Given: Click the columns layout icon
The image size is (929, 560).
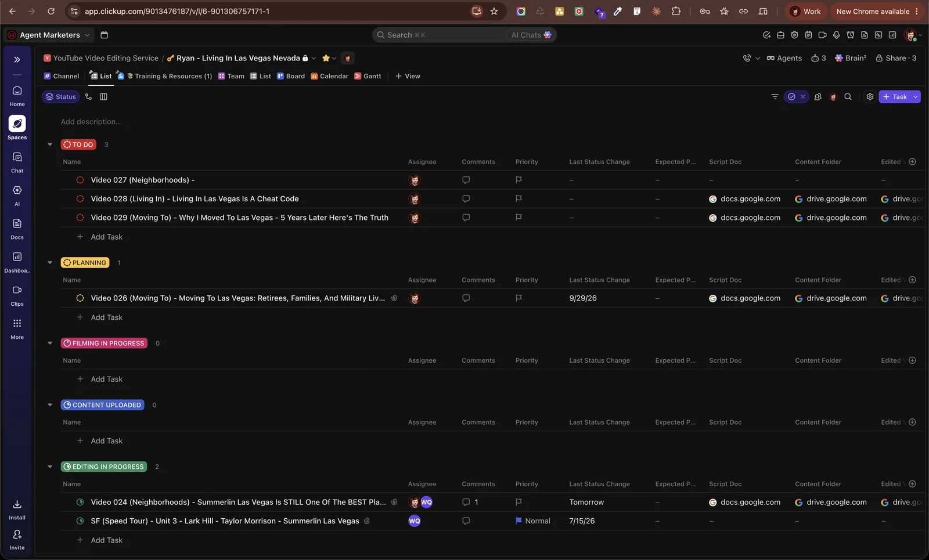Looking at the screenshot, I should 103,97.
